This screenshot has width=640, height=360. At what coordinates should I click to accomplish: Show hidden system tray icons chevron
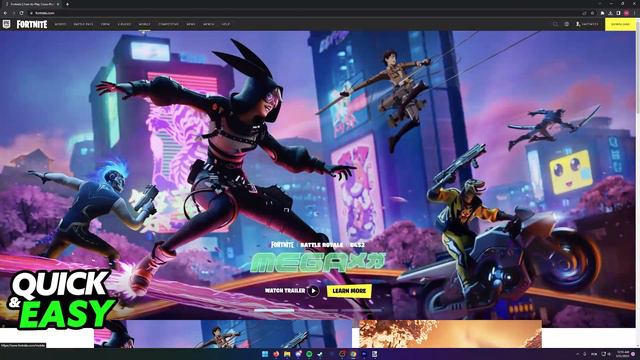(x=577, y=354)
